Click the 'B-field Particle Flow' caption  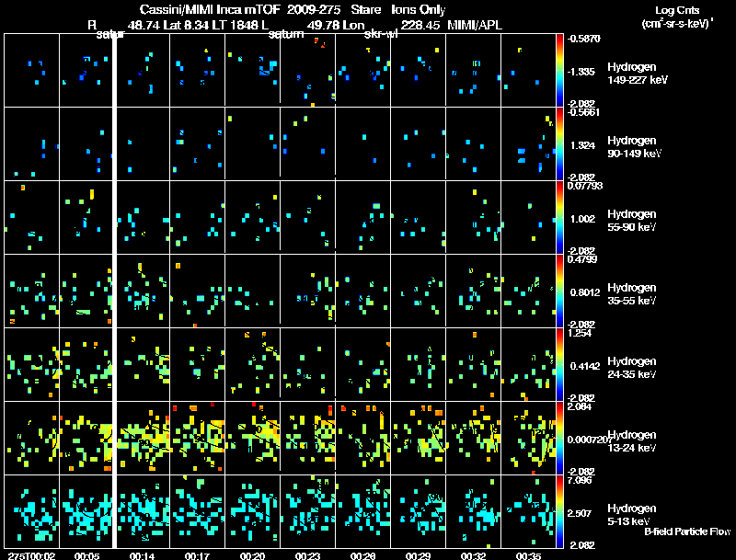click(687, 531)
